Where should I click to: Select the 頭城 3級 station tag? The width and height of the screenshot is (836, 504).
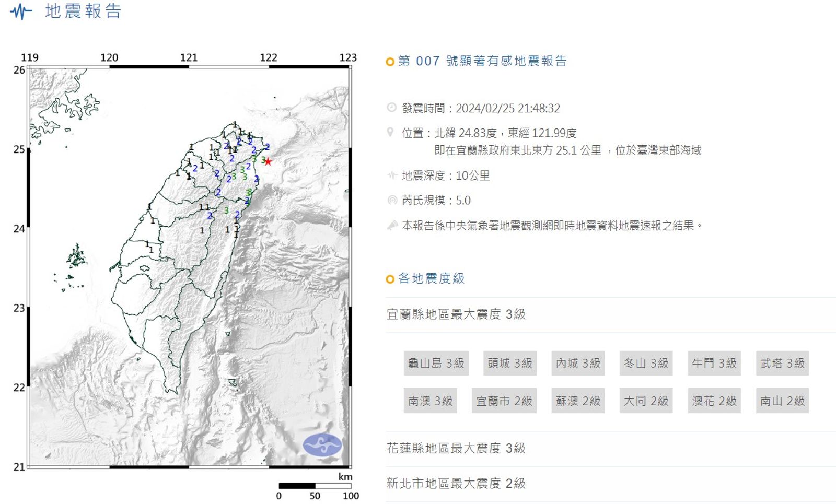coord(509,363)
